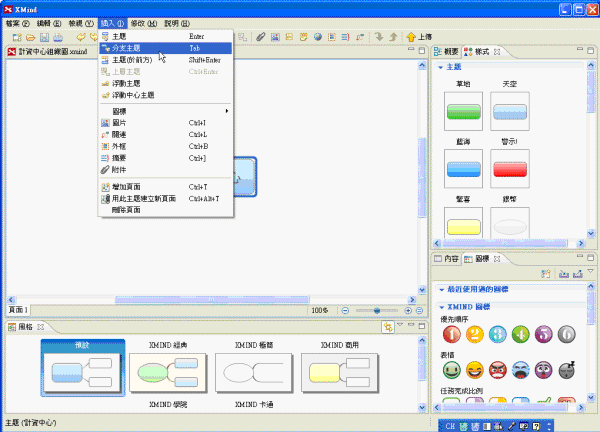
Task: Choose 增加頁面 from the Insert menu
Action: pyautogui.click(x=165, y=187)
